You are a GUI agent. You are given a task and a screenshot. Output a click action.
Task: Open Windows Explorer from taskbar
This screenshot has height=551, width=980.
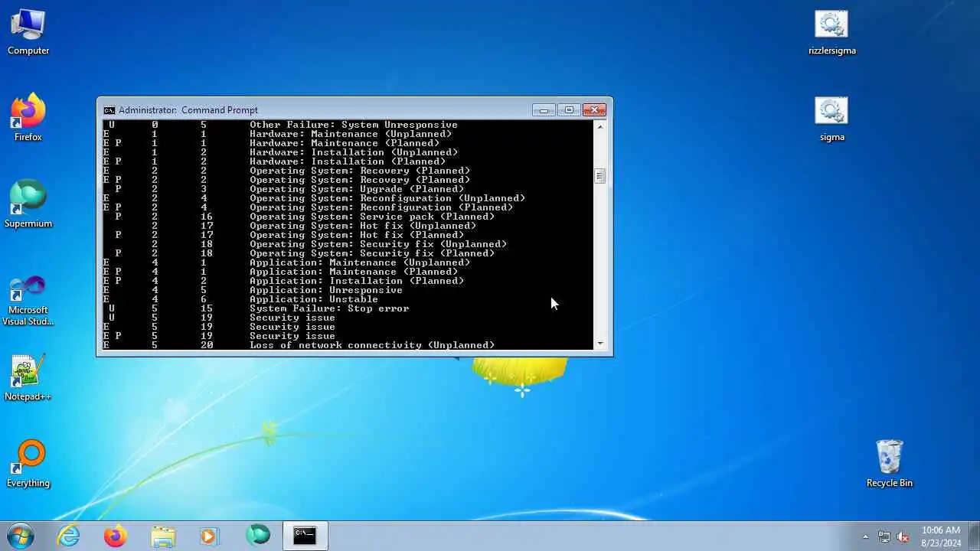163,536
